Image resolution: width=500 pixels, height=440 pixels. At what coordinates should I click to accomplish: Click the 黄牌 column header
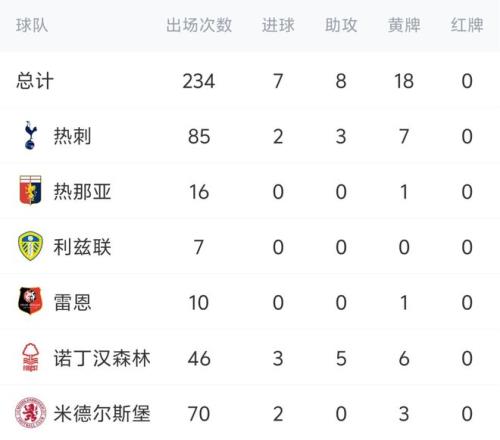404,25
